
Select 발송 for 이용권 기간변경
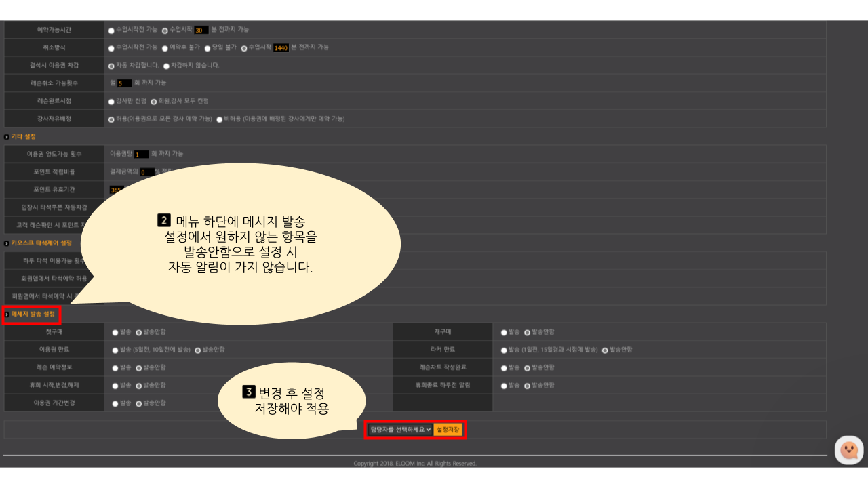(x=115, y=403)
